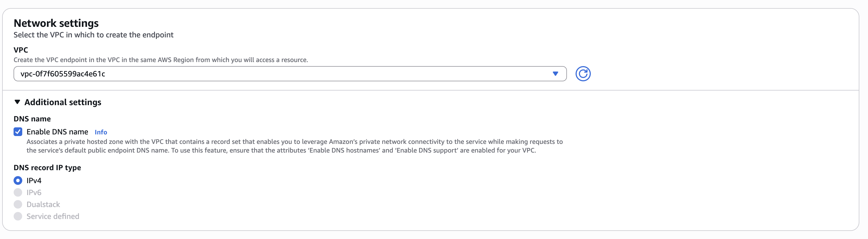Click the DNS record IP type heading
Image resolution: width=868 pixels, height=239 pixels.
pos(47,168)
